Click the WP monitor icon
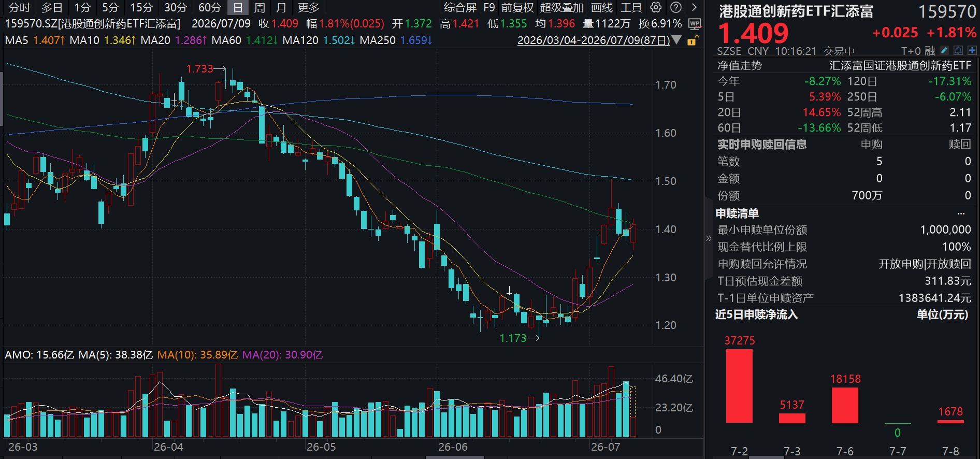The height and width of the screenshot is (459, 980). coord(695,24)
